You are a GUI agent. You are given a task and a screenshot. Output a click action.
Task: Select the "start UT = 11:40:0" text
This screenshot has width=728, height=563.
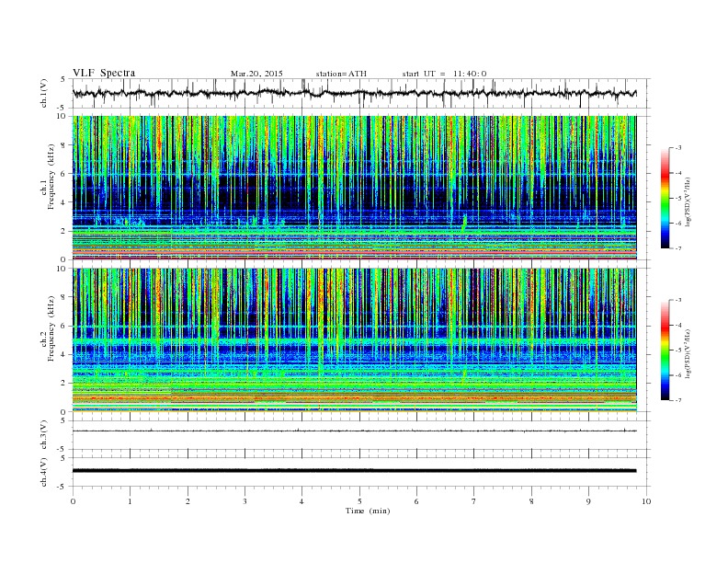tap(444, 74)
